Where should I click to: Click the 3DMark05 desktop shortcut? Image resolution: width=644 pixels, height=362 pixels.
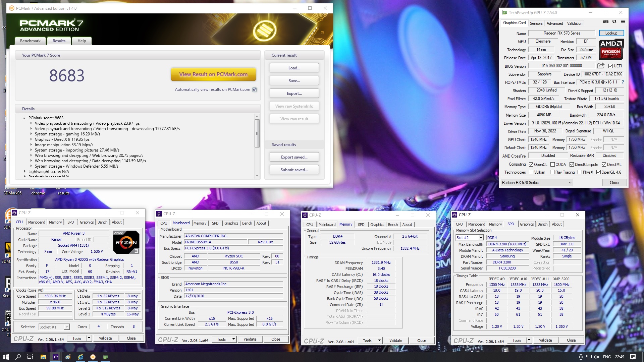click(x=12, y=193)
